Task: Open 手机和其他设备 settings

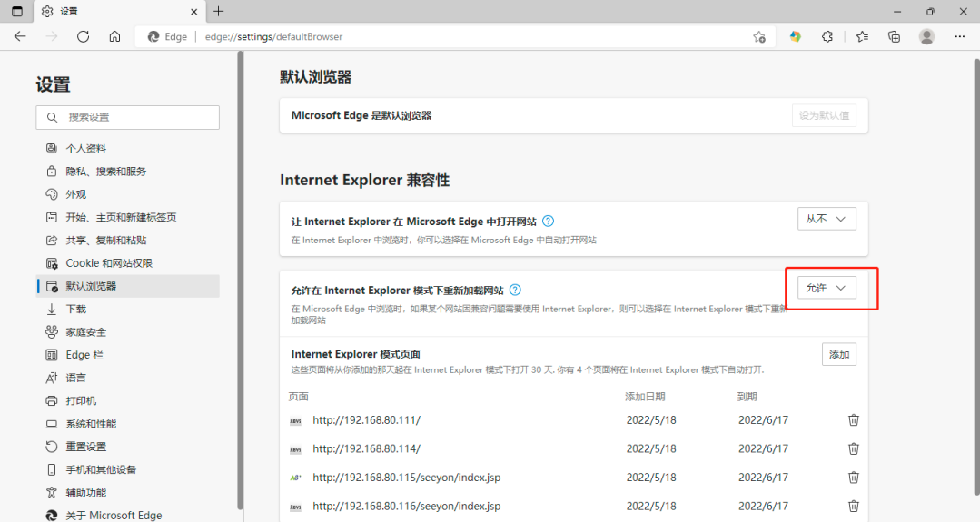Action: click(x=128, y=469)
